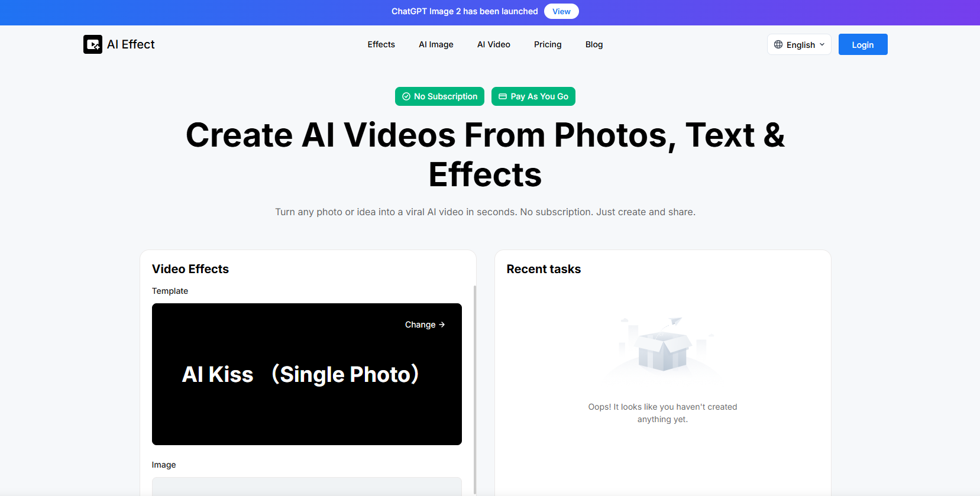Image resolution: width=980 pixels, height=496 pixels.
Task: Click the card icon in Pay As You Go badge
Action: coord(503,96)
